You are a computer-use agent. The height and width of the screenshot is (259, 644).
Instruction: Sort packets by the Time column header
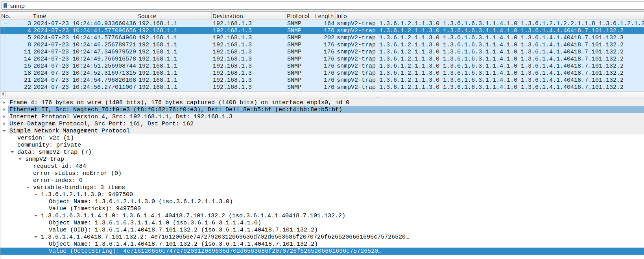(x=84, y=16)
